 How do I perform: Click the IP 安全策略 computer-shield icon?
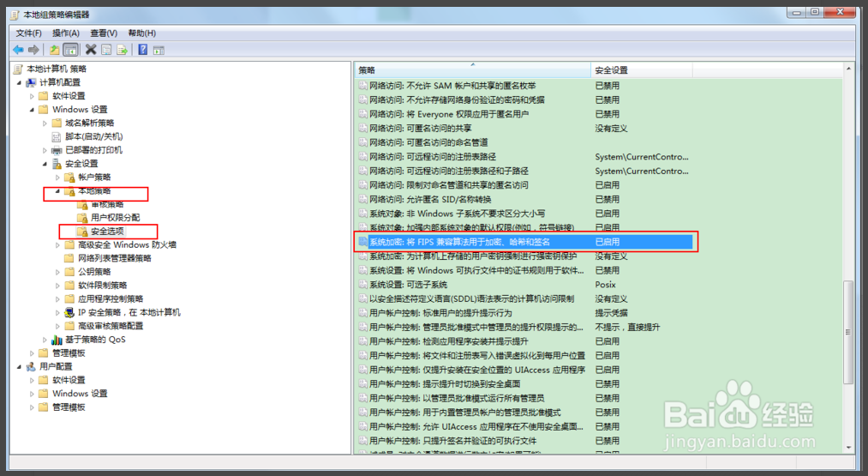[x=69, y=312]
